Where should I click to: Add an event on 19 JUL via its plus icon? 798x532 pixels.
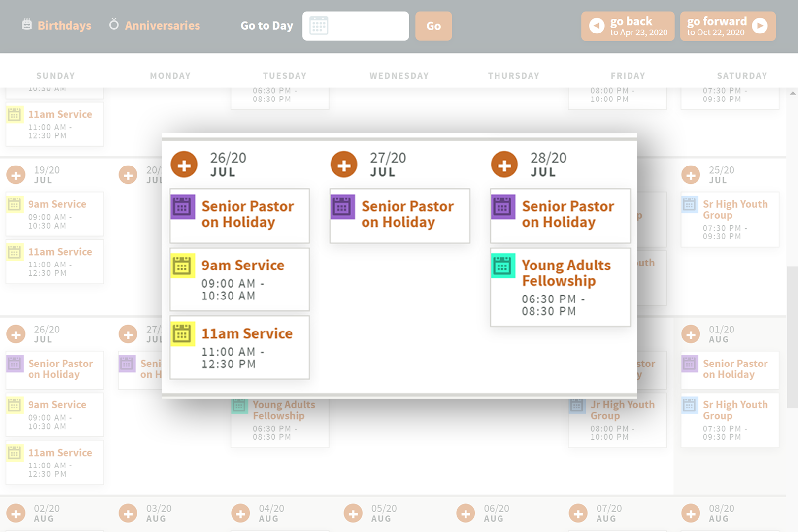point(16,175)
